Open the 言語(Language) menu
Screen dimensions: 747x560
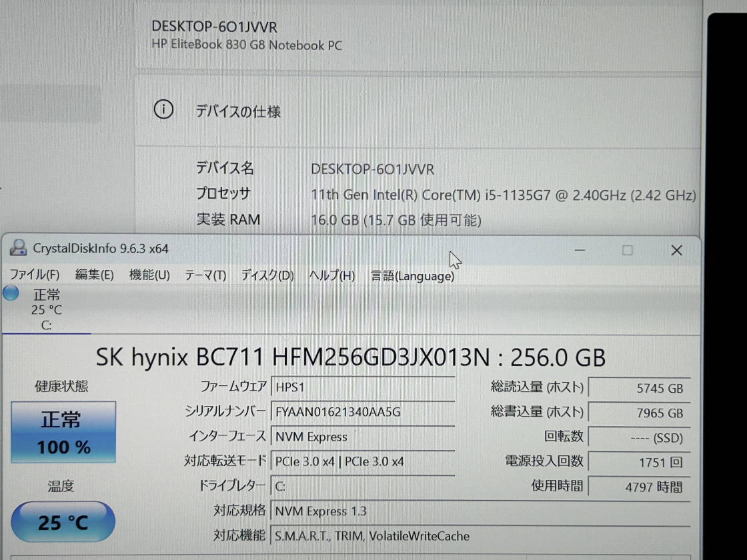click(x=412, y=275)
